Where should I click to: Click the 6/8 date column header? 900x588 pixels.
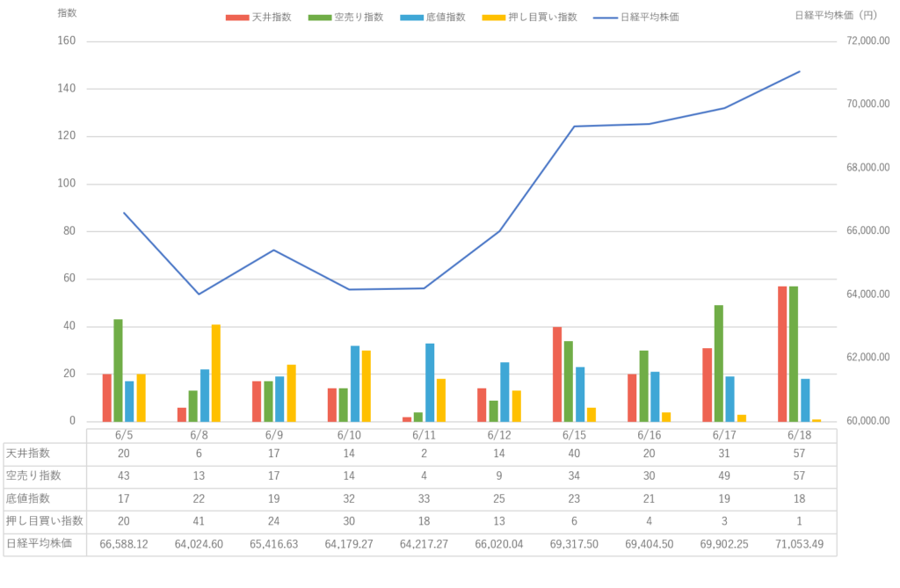(x=199, y=435)
